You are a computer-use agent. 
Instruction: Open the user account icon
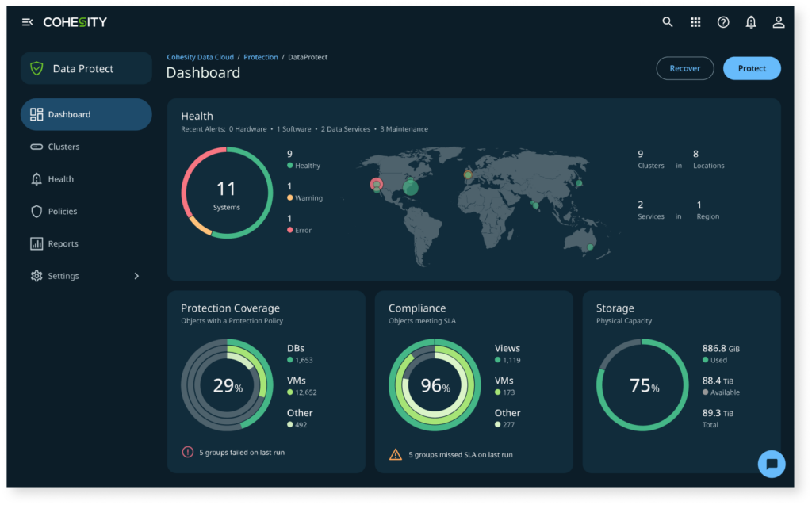click(779, 22)
